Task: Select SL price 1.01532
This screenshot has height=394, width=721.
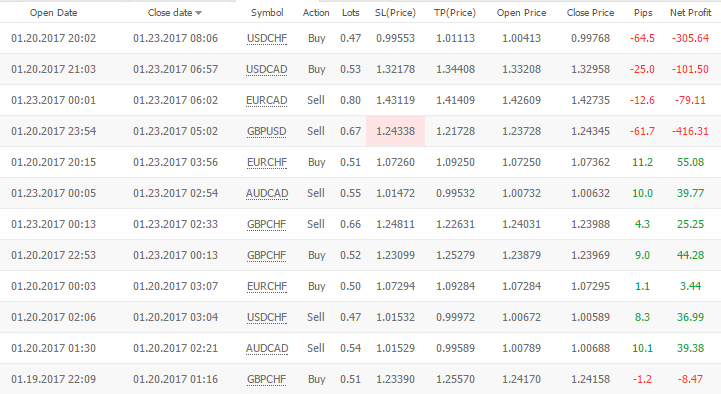Action: [395, 317]
